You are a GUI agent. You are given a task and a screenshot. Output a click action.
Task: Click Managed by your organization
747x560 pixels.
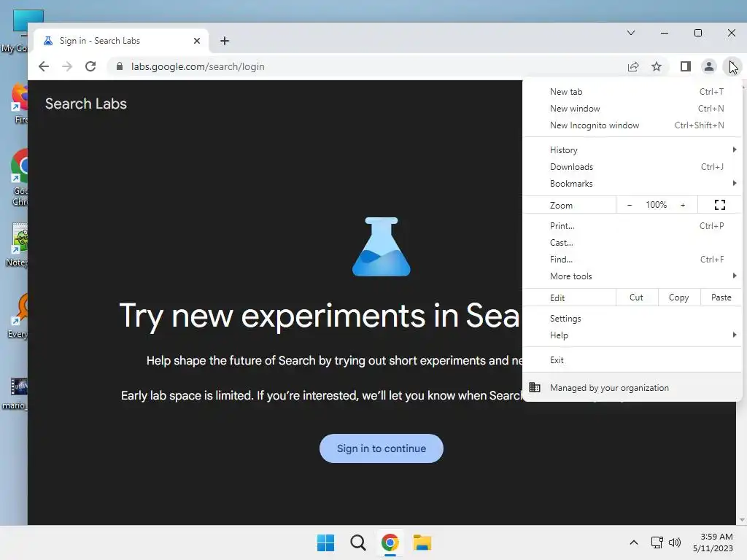tap(632, 388)
